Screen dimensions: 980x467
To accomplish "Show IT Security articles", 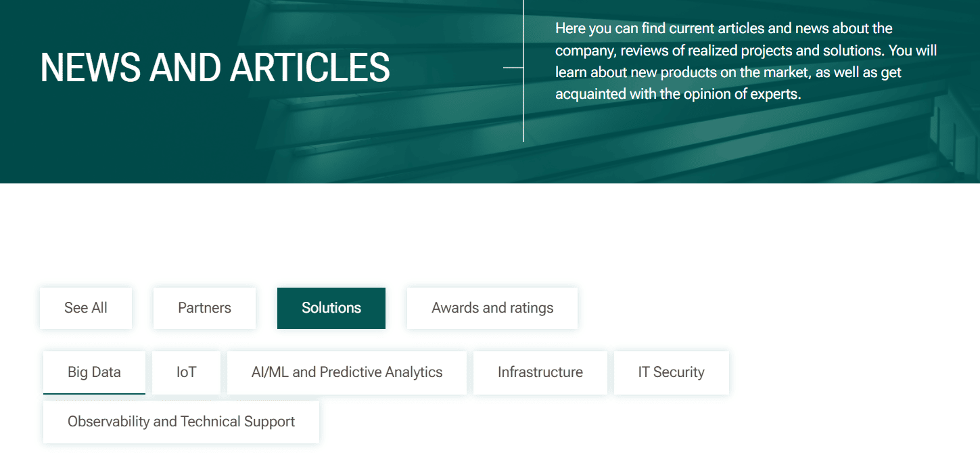I will coord(672,372).
